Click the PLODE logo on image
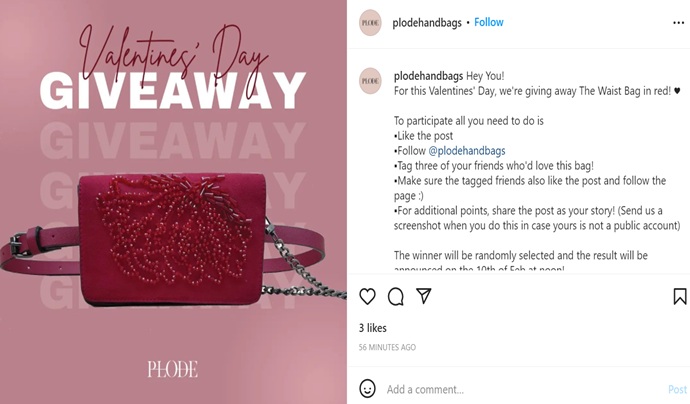 (x=172, y=369)
